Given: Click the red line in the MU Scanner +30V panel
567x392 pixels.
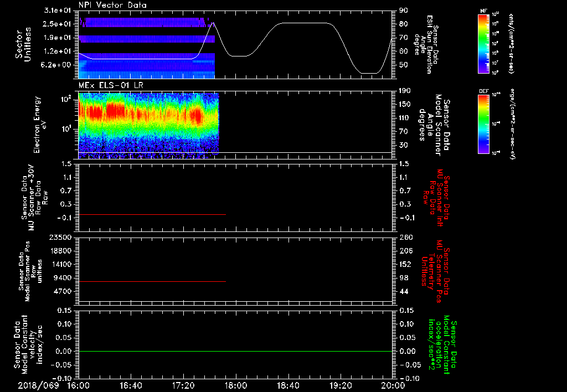Looking at the screenshot, I should click(x=152, y=215).
